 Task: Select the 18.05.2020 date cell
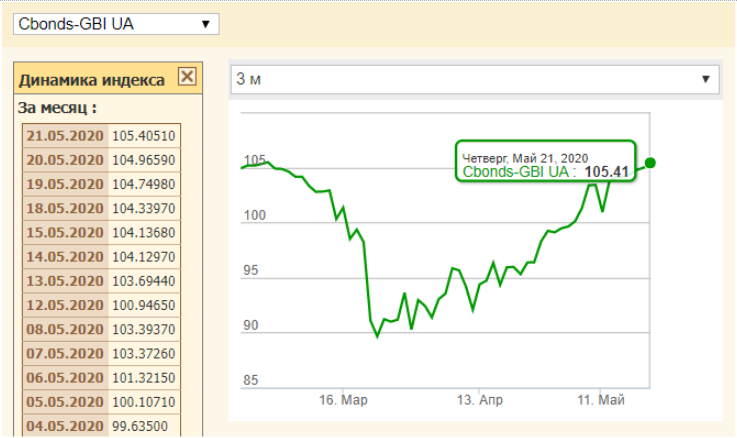[x=65, y=209]
